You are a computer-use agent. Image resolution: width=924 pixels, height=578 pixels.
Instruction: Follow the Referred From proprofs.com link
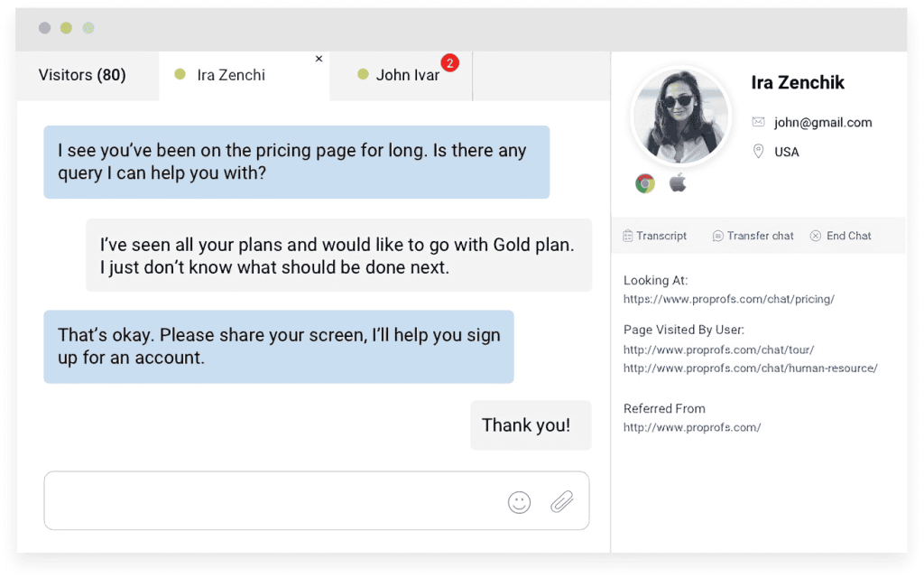point(692,427)
